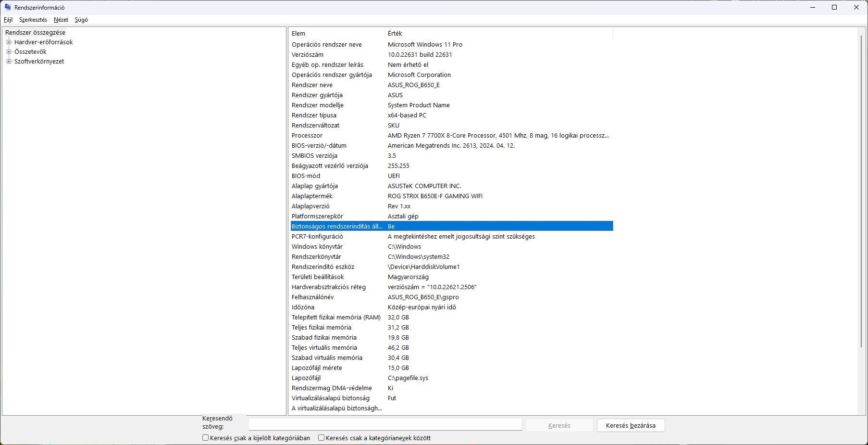The width and height of the screenshot is (868, 445).
Task: Select the Alaplapverzió row
Action: 452,206
